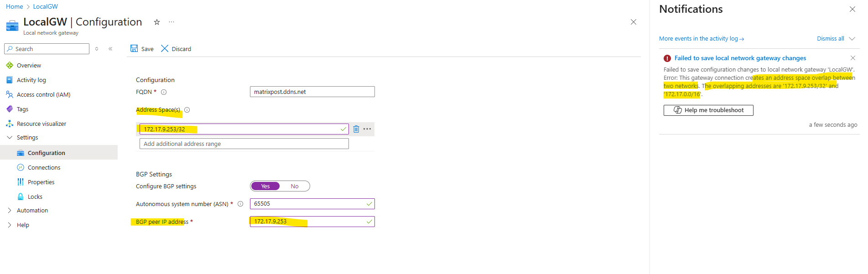Click the Discard X icon
868x274 pixels.
[x=165, y=48]
